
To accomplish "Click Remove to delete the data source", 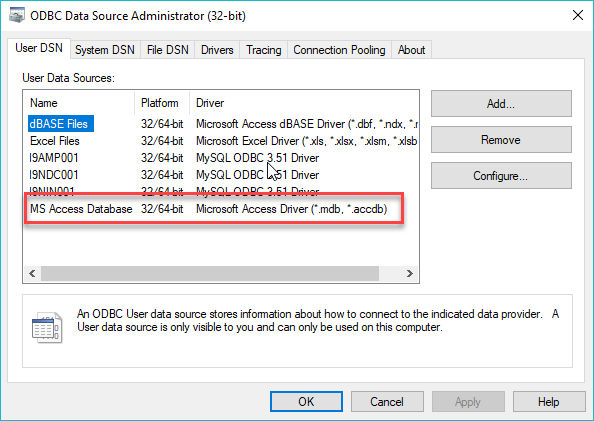I will [501, 140].
